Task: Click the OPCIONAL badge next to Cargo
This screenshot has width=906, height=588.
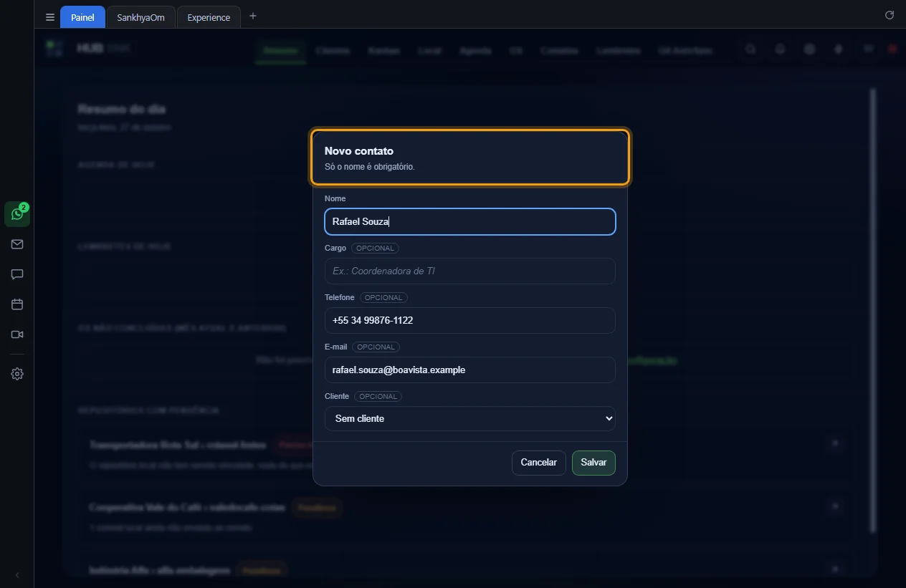Action: pyautogui.click(x=375, y=249)
